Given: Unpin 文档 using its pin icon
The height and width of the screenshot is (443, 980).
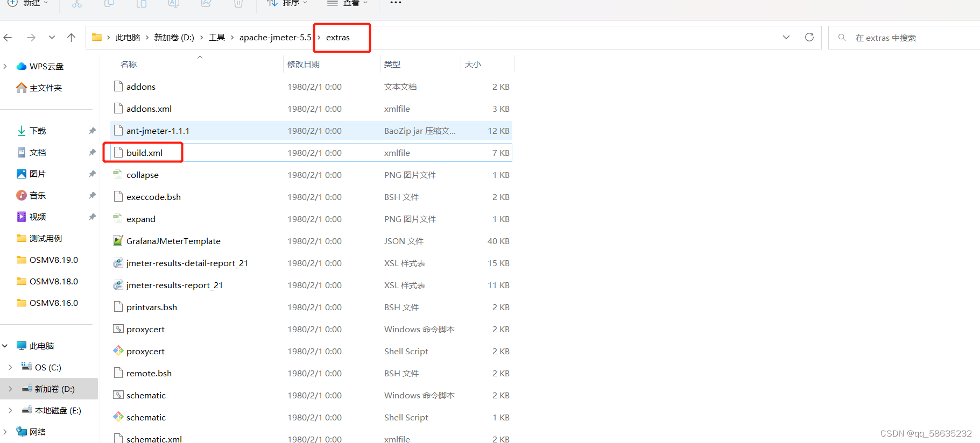Looking at the screenshot, I should (92, 152).
